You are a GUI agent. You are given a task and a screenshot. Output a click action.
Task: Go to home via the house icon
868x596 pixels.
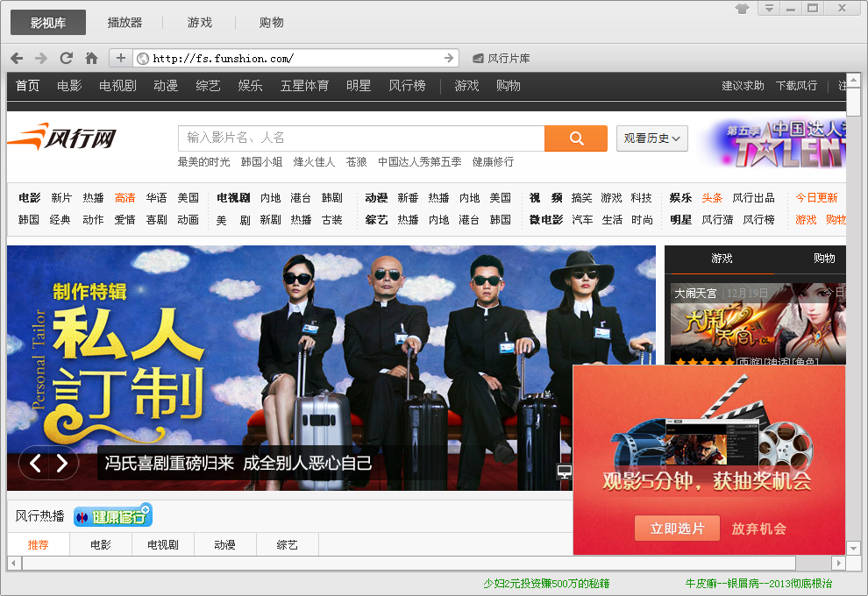[x=91, y=58]
